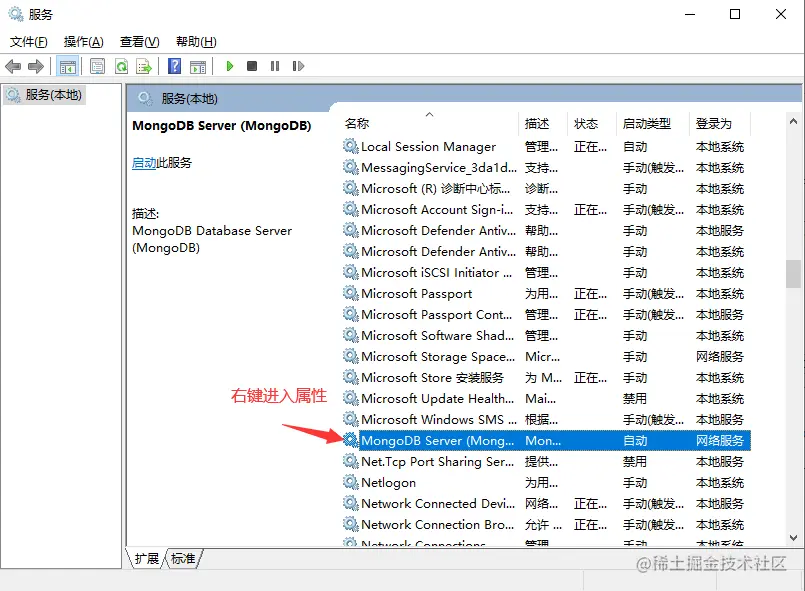Click the 启动 link to start service

tap(144, 163)
